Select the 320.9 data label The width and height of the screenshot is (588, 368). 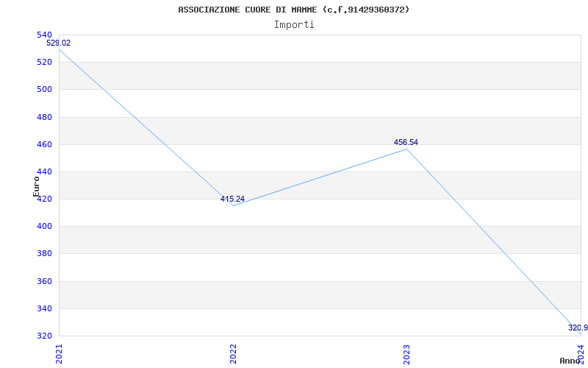point(578,328)
